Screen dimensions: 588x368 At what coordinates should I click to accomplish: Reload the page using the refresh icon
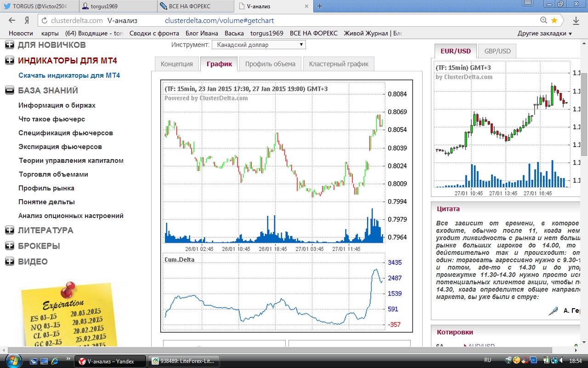pyautogui.click(x=44, y=20)
